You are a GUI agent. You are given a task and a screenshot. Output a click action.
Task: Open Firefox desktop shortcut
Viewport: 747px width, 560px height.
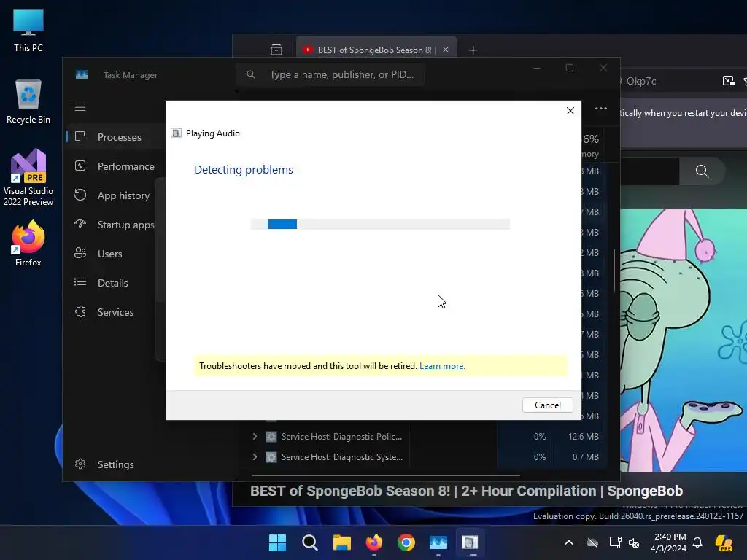(28, 244)
